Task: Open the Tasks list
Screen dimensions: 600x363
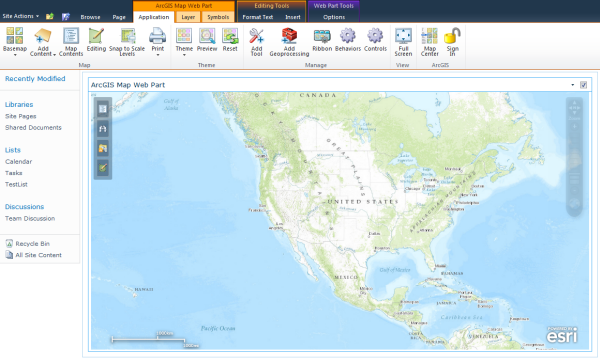Action: click(x=14, y=173)
